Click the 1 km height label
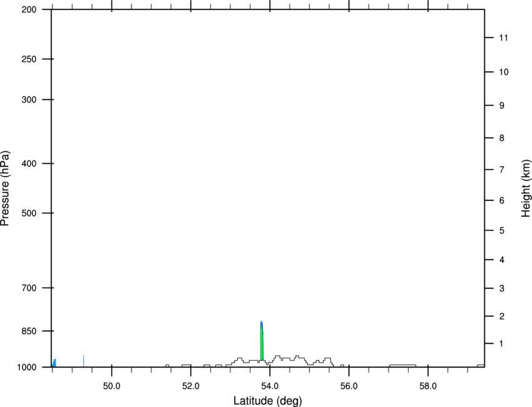Image resolution: width=532 pixels, height=407 pixels. point(501,344)
